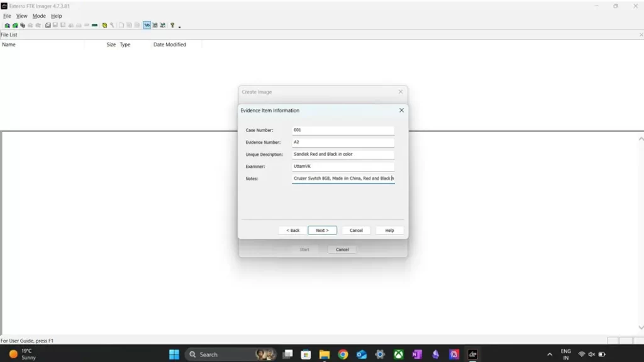Click Help button in Evidence Item dialog

(x=389, y=231)
